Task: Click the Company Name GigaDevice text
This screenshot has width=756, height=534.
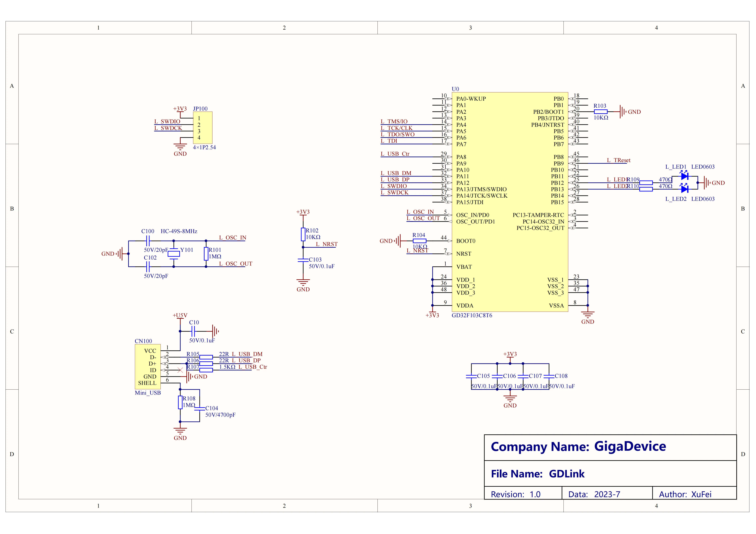Action: coord(578,447)
